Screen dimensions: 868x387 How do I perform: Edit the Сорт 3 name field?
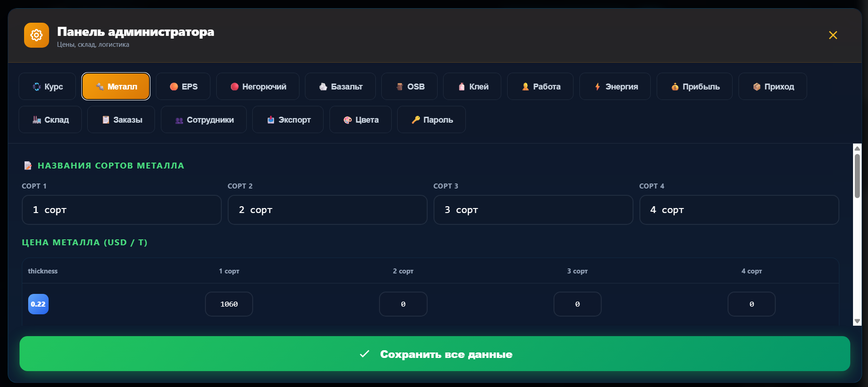[x=534, y=210]
